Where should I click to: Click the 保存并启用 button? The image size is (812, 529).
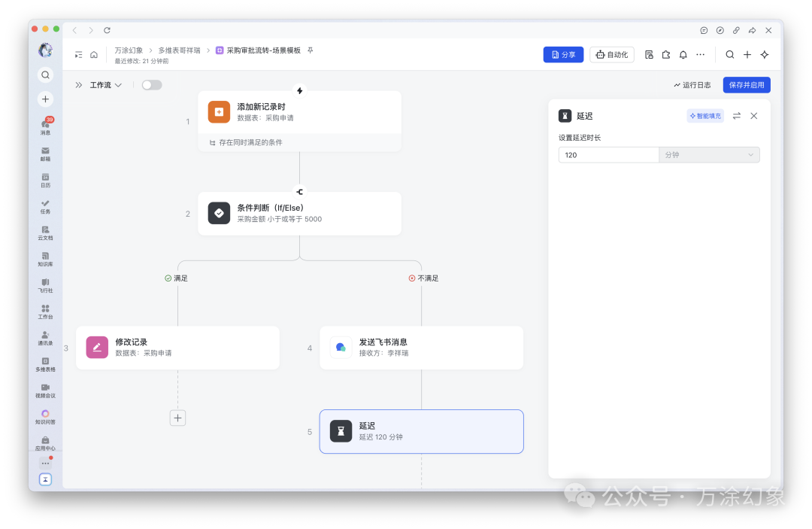(x=746, y=84)
